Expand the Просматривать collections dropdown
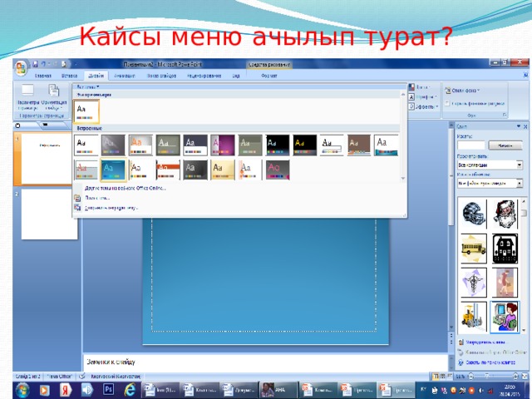 [x=520, y=165]
